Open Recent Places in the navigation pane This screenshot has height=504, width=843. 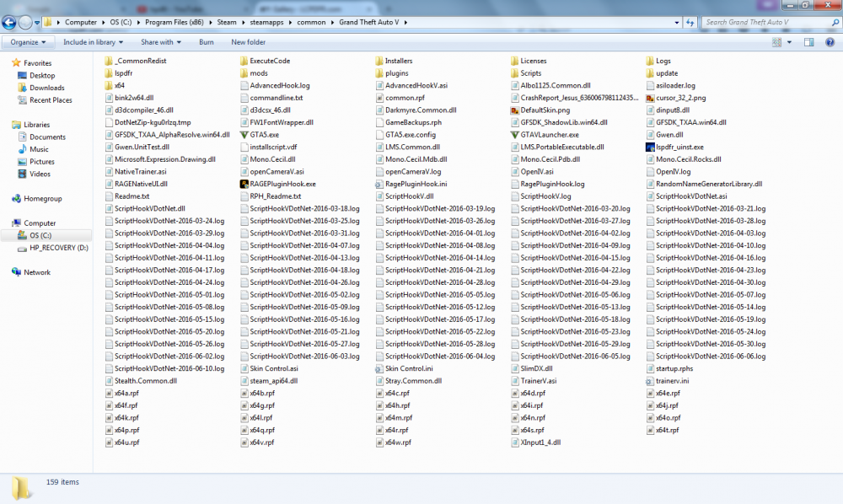[x=51, y=100]
